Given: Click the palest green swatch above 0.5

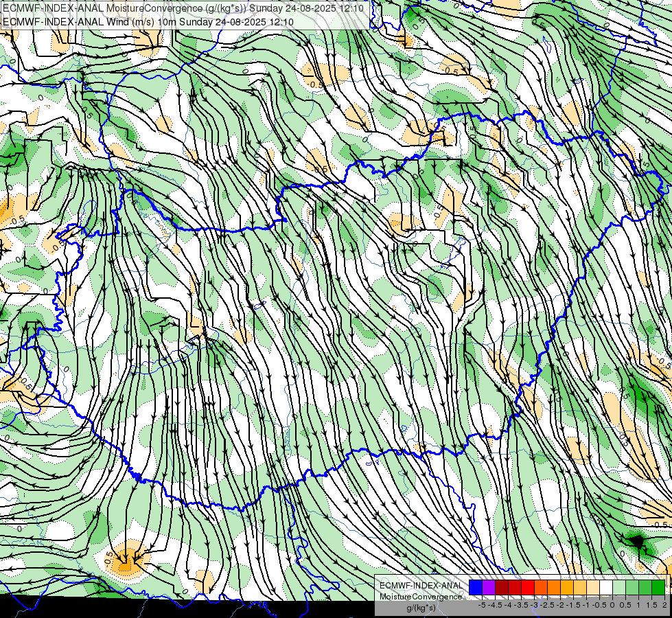Looking at the screenshot, I should (619, 587).
